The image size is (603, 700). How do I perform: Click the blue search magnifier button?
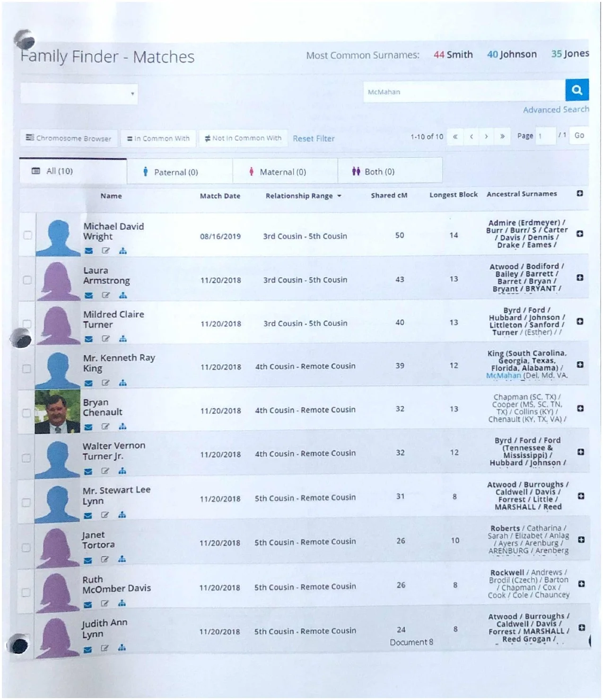click(x=577, y=90)
